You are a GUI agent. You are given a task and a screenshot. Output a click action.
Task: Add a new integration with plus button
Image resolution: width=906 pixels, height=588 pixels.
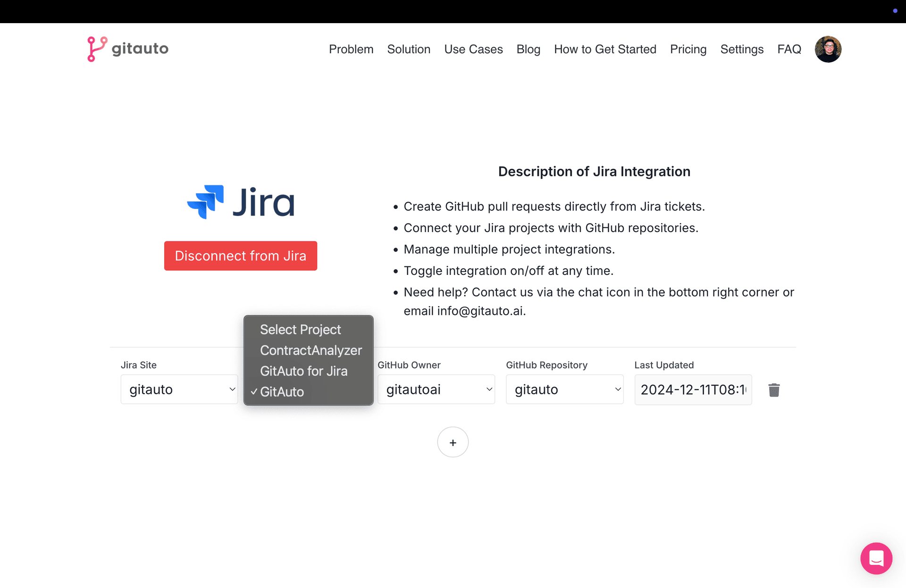[x=453, y=442]
